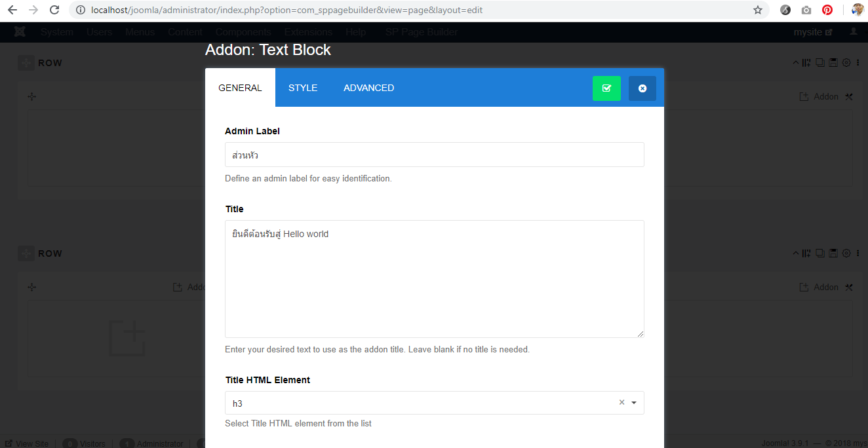Open first row's settings gear

846,63
